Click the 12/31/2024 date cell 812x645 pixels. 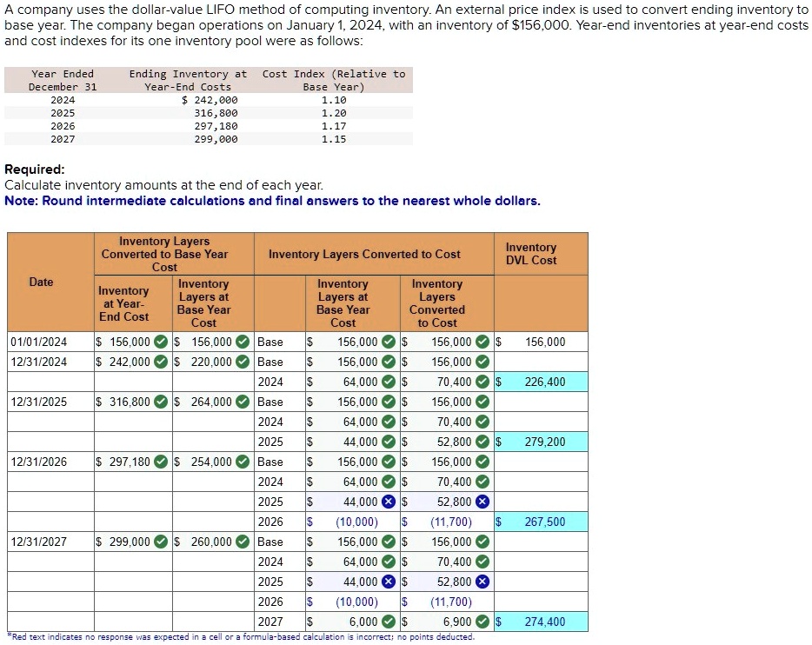pyautogui.click(x=50, y=362)
